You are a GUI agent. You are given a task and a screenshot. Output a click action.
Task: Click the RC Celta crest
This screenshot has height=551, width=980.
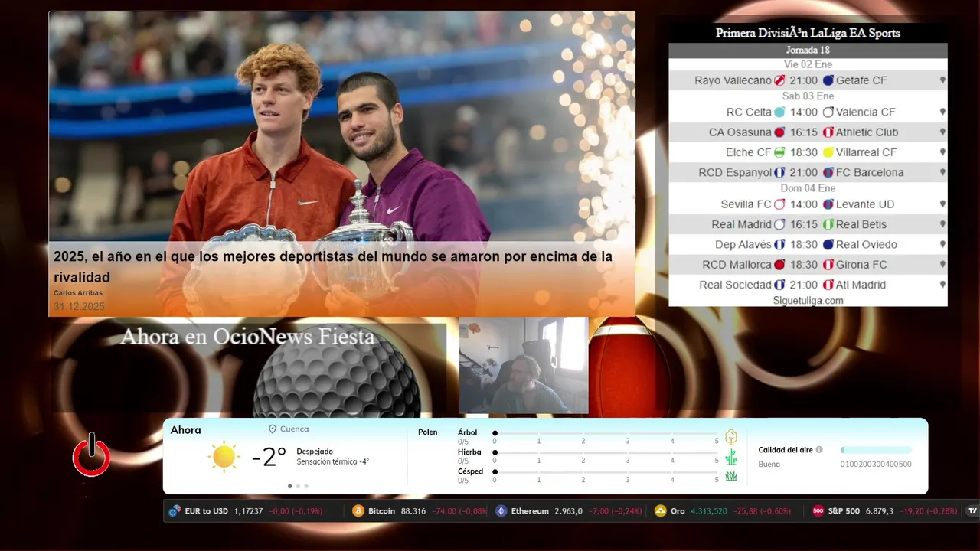779,112
